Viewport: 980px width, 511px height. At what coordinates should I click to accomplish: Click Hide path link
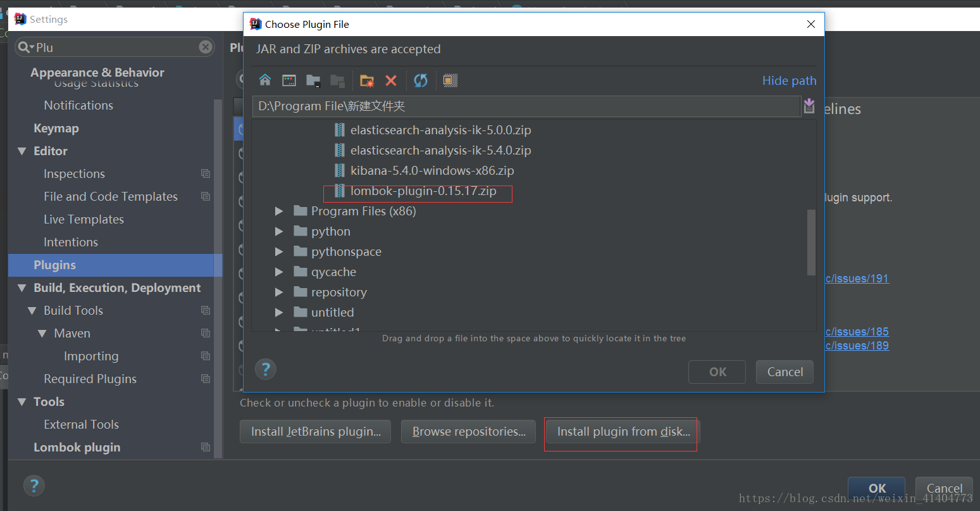point(789,80)
